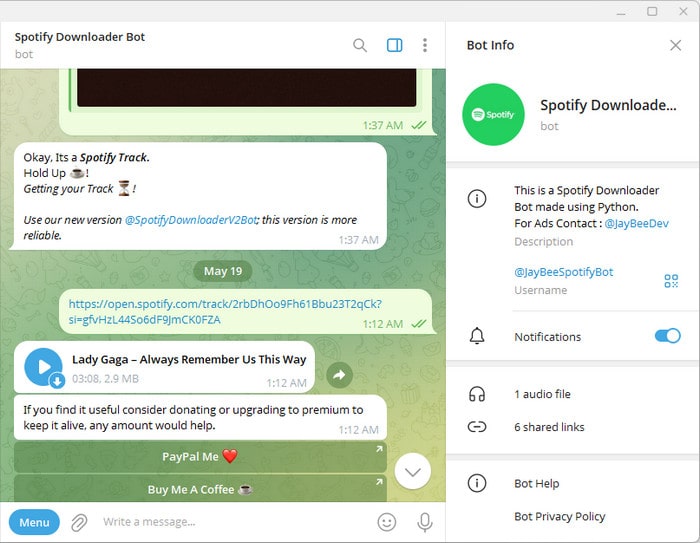This screenshot has height=543, width=700.
Task: Download the Always Remember Us This Way file
Action: click(57, 381)
